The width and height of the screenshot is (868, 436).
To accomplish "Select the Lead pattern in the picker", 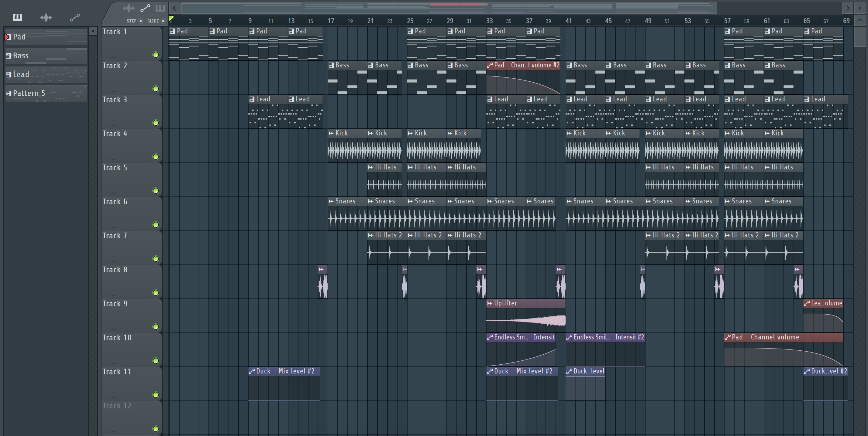I will [46, 74].
